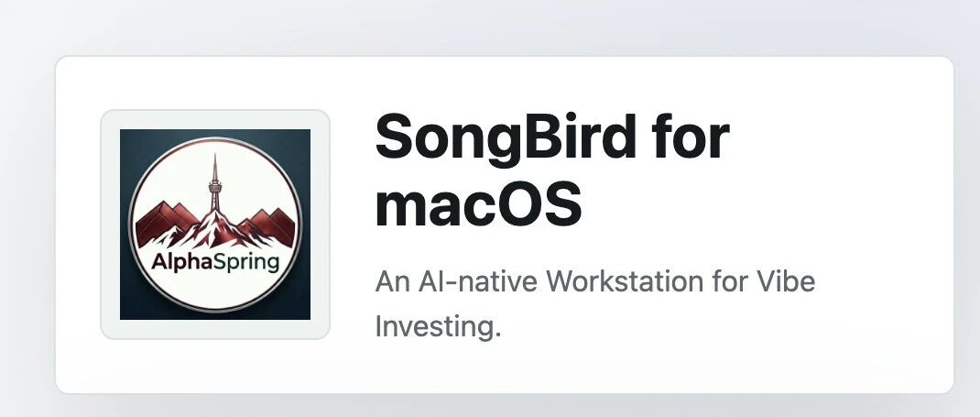
Task: Click the word "Investing." in the subtitle
Action: point(438,327)
